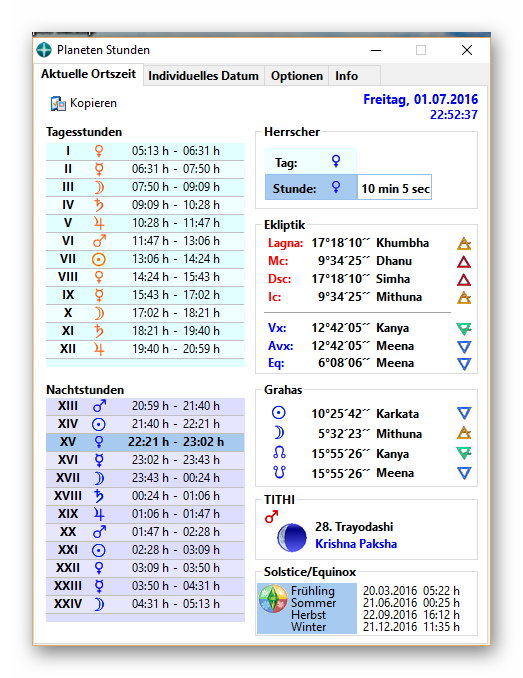Click the Jupiter symbol in hour V row
This screenshot has width=523, height=678.
[x=99, y=223]
